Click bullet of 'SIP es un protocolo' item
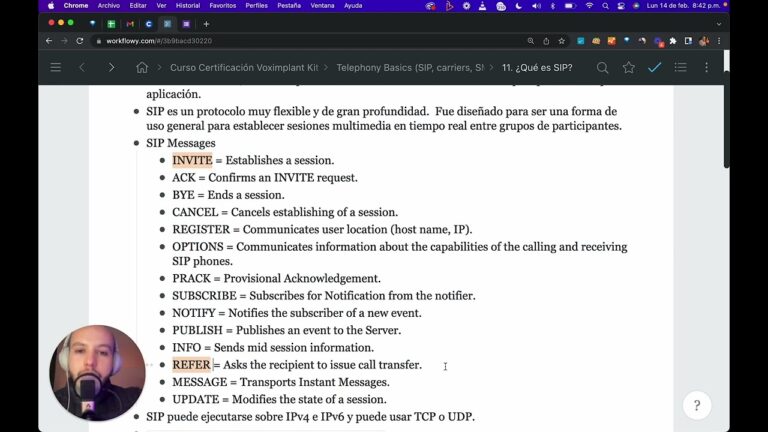Viewport: 768px width, 432px height. pos(137,112)
